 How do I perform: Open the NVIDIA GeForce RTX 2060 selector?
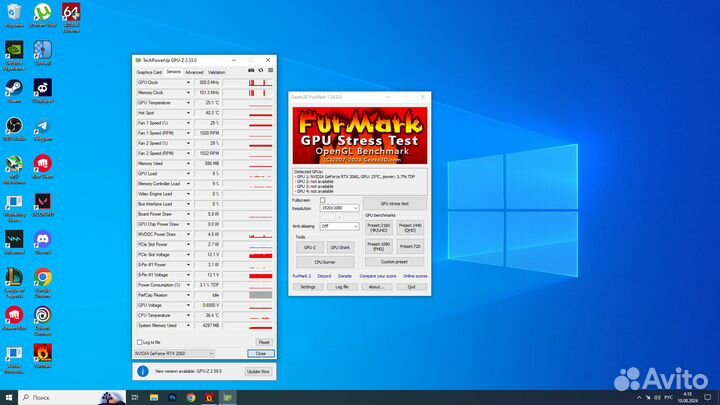175,353
